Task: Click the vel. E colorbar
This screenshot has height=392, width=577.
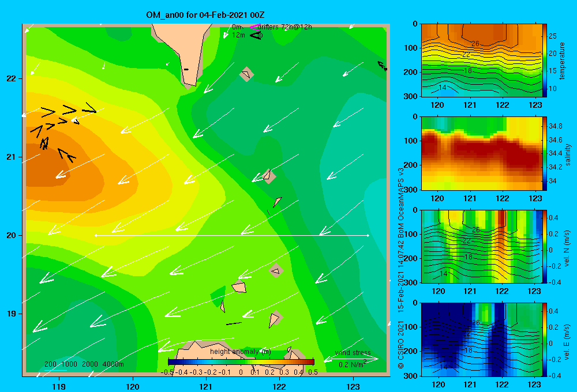Action: 545,340
